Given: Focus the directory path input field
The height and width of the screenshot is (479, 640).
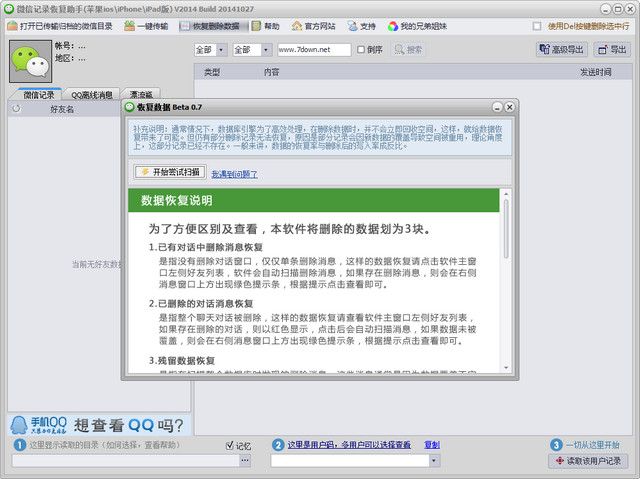Looking at the screenshot, I should (x=126, y=461).
